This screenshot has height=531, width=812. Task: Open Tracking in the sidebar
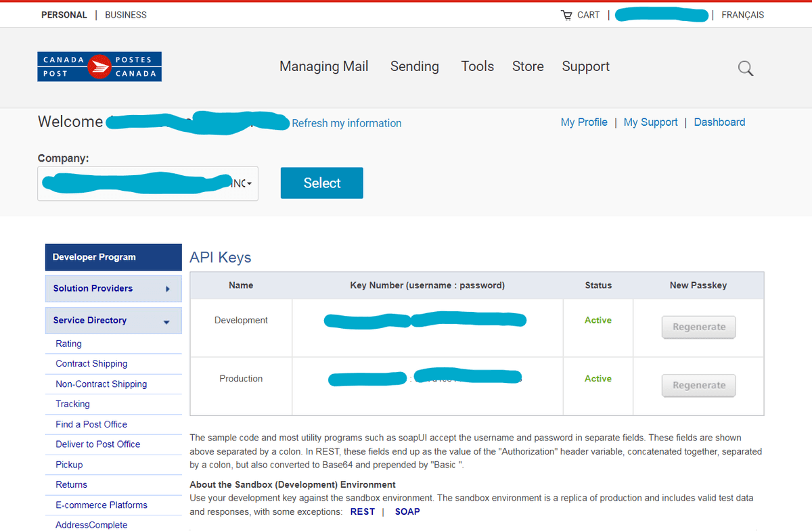coord(72,404)
